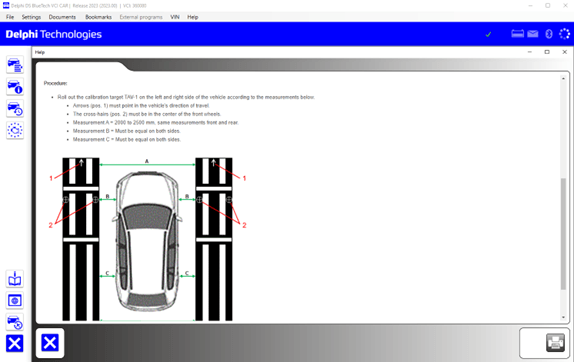
Task: Click the scrollbar down arrow in Help
Action: click(563, 317)
